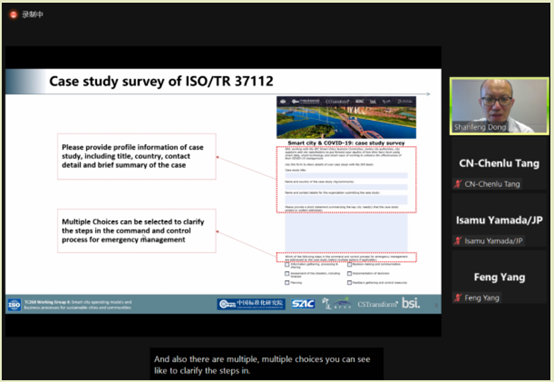Image resolution: width=554 pixels, height=382 pixels.
Task: Check the Implementation of decisions checkbox
Action: point(349,273)
